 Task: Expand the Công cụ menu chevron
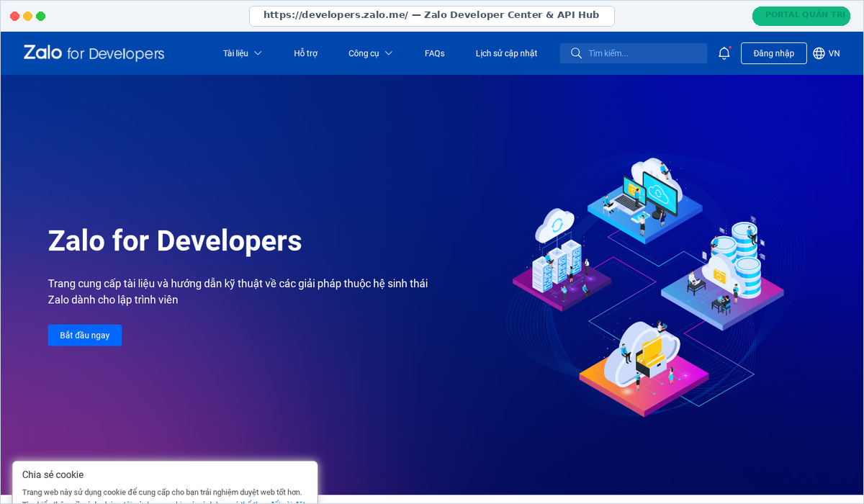pyautogui.click(x=389, y=53)
